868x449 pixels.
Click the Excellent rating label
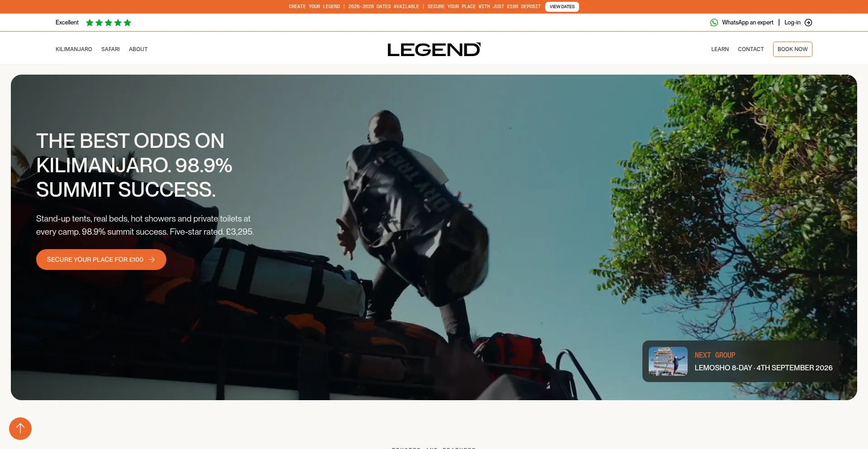coord(67,23)
